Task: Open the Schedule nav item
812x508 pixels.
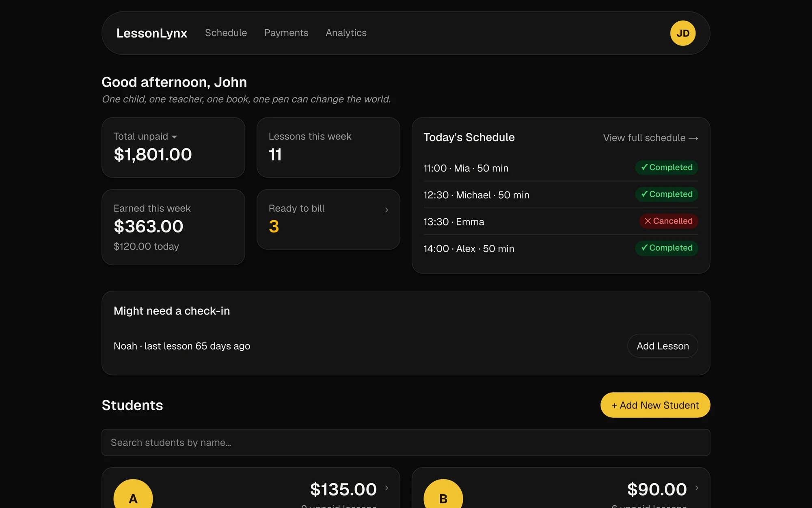Action: tap(226, 33)
